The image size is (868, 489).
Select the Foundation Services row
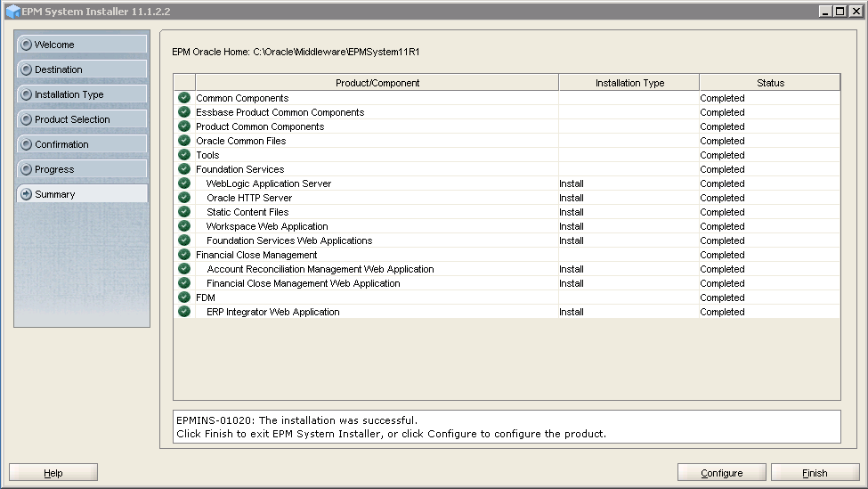240,169
